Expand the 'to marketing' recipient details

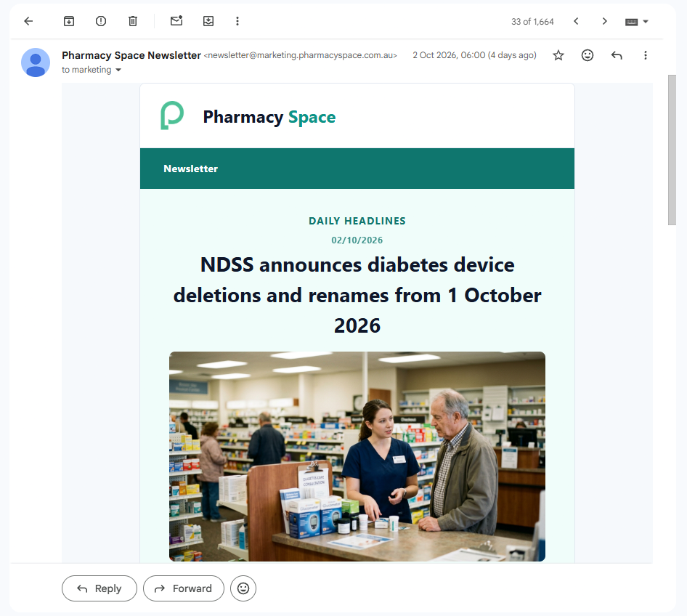point(118,70)
